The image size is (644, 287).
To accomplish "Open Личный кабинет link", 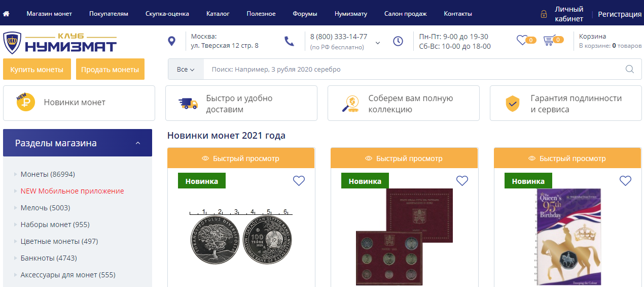I will tap(569, 14).
